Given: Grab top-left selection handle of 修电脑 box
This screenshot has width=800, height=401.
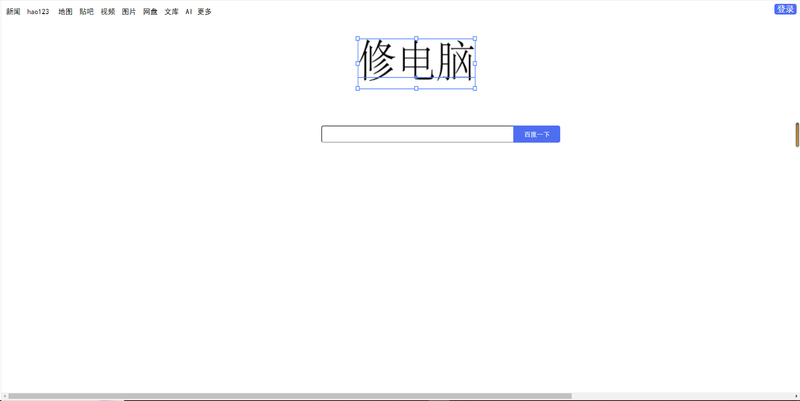Looking at the screenshot, I should point(358,38).
